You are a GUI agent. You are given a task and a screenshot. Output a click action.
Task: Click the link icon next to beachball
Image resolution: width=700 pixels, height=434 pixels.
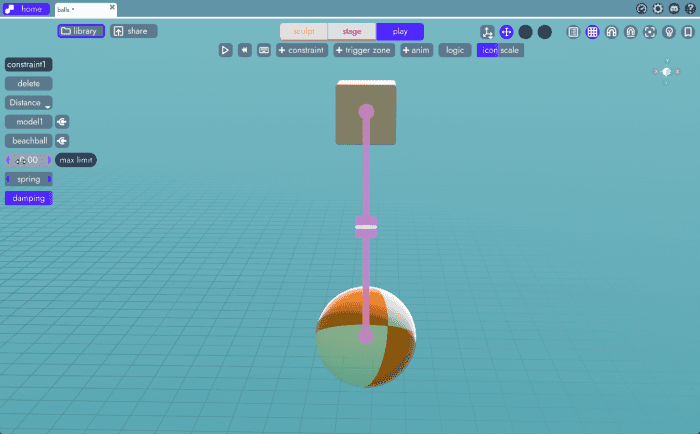[62, 141]
